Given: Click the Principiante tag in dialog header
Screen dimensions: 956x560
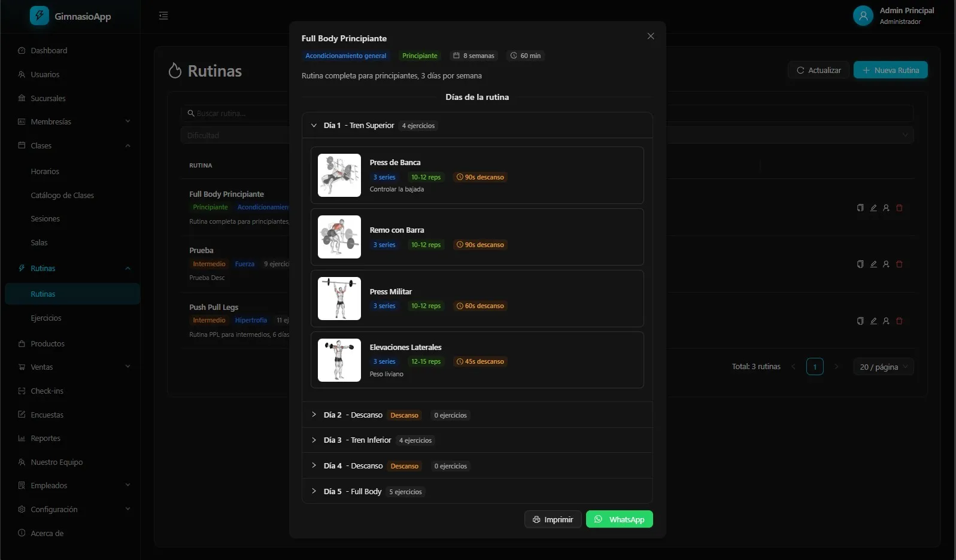Looking at the screenshot, I should pos(420,56).
